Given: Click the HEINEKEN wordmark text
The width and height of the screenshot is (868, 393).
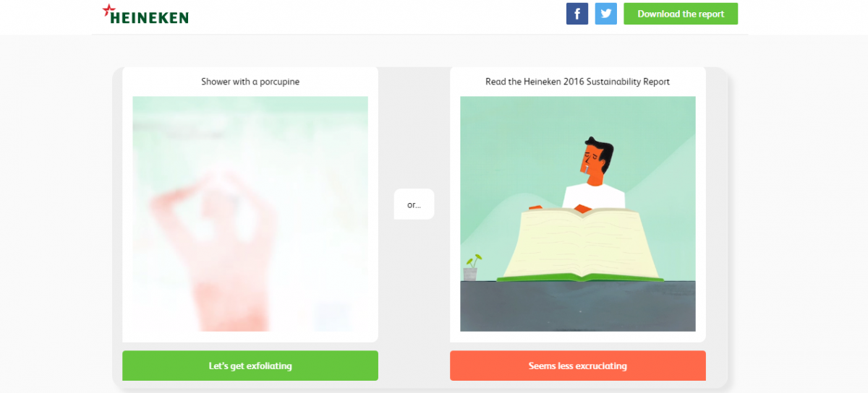Looking at the screenshot, I should click(149, 17).
